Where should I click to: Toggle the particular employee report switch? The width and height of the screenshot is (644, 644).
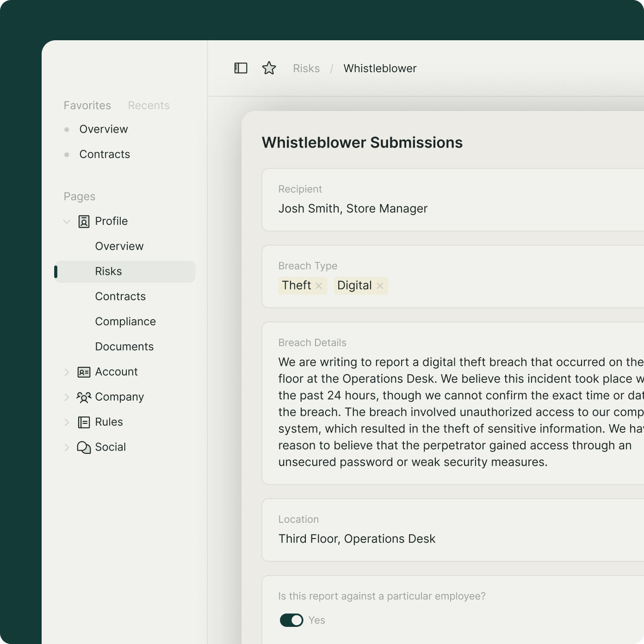tap(291, 620)
